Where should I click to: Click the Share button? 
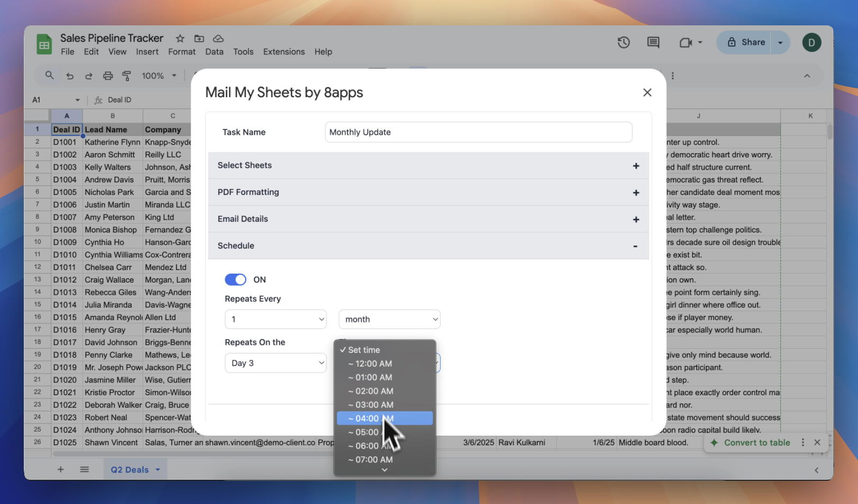click(746, 42)
